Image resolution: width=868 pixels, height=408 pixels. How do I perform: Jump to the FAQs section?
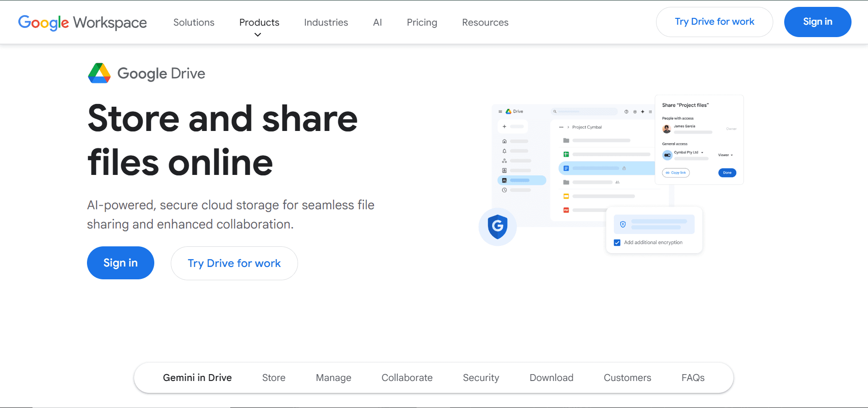(693, 378)
